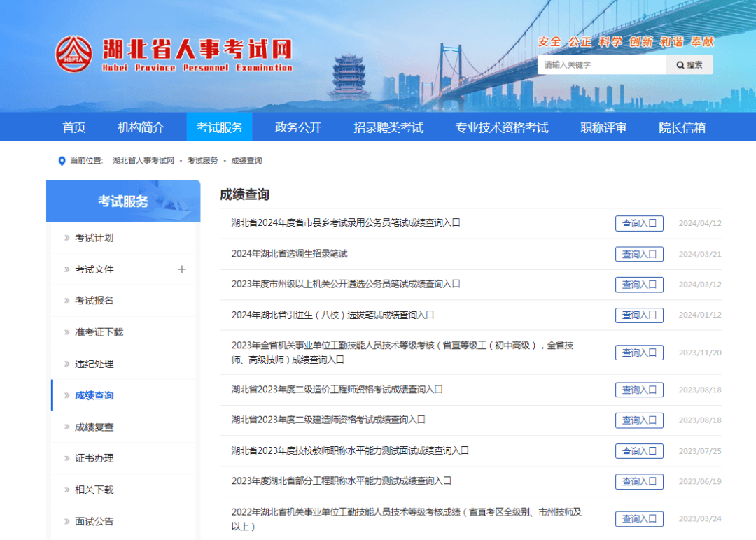Expand 考试文件 using the plus sign
Image resolution: width=756 pixels, height=540 pixels.
pyautogui.click(x=182, y=269)
